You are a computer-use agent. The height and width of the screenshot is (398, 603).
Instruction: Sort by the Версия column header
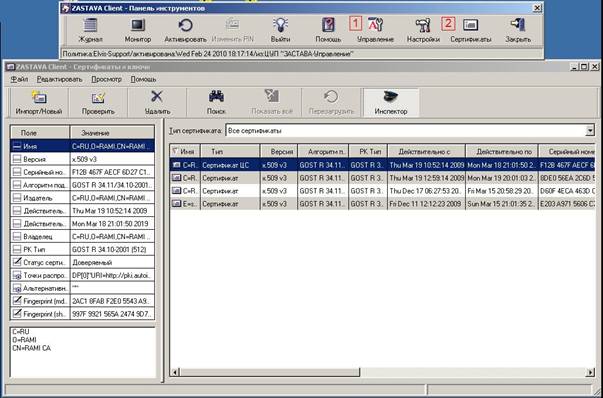click(279, 152)
